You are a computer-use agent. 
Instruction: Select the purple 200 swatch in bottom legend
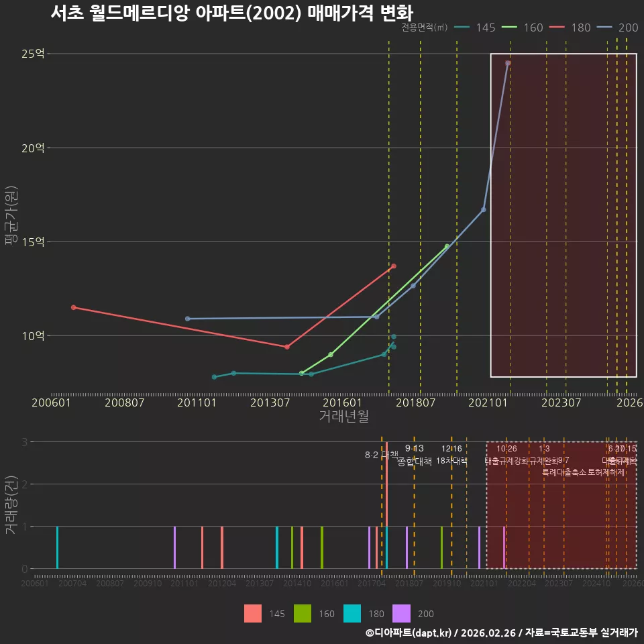(x=401, y=614)
